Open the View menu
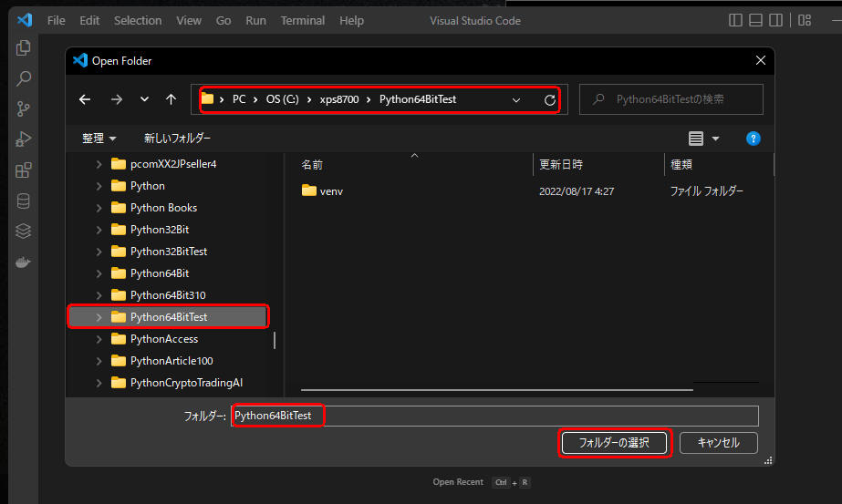The width and height of the screenshot is (842, 504). point(189,20)
